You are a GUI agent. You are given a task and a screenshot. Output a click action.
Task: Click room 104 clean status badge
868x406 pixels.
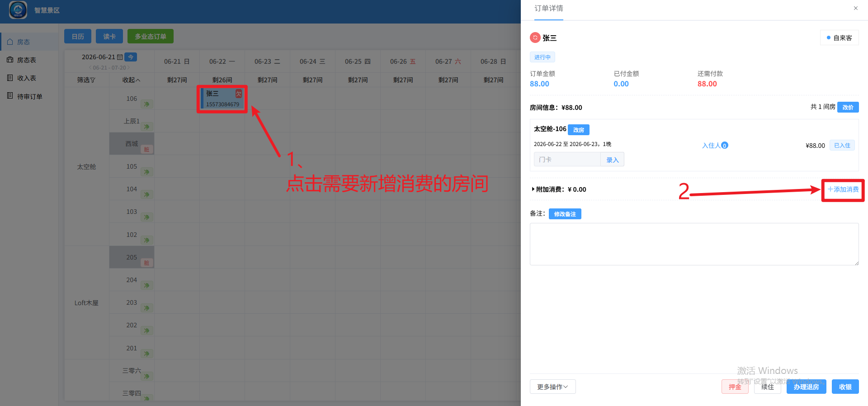pyautogui.click(x=146, y=195)
